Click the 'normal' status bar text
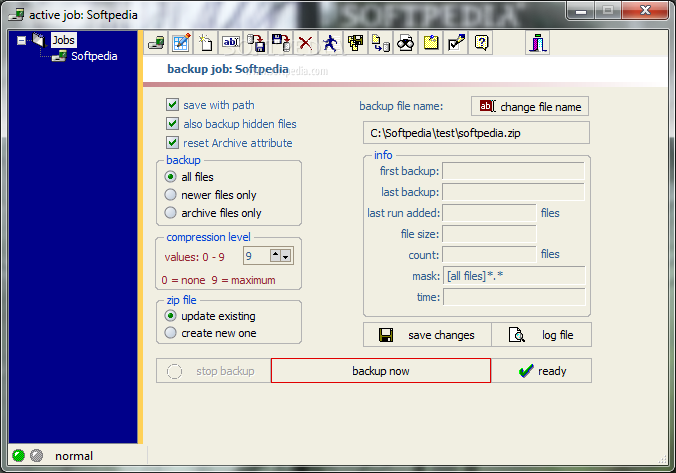The height and width of the screenshot is (473, 676). click(74, 456)
